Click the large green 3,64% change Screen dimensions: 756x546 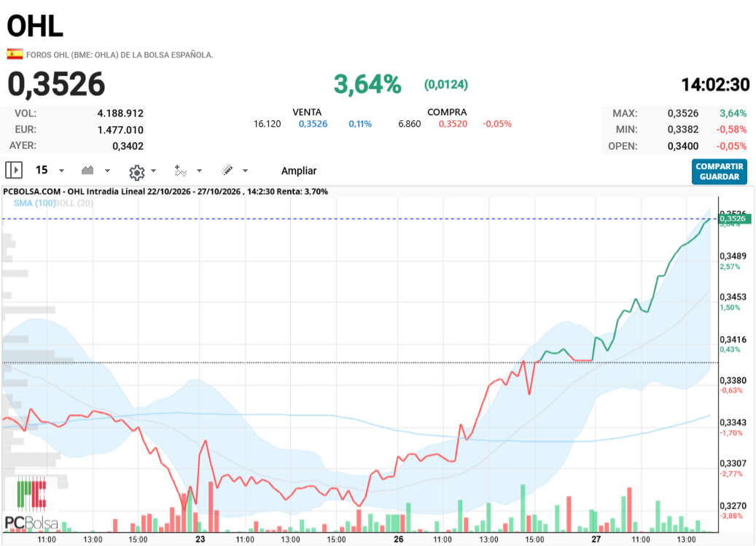coord(367,84)
